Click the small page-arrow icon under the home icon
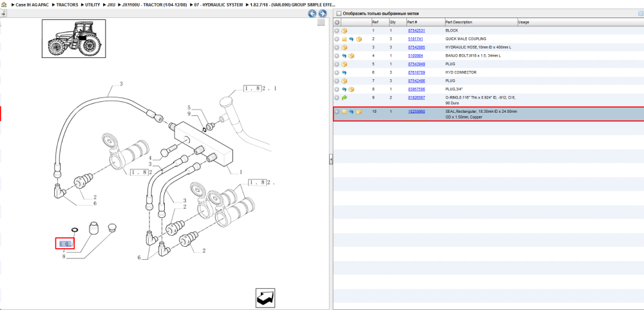Image resolution: width=644 pixels, height=310 pixels. coord(4,13)
